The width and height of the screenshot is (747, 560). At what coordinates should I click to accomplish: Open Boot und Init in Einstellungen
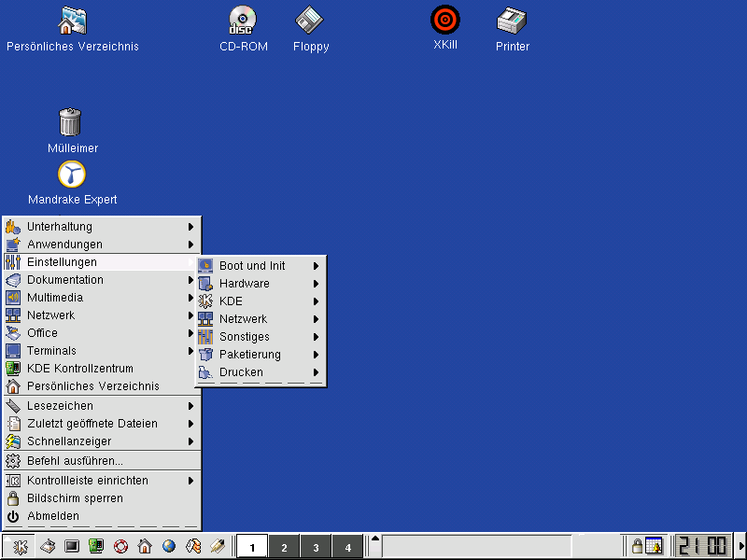click(x=261, y=266)
